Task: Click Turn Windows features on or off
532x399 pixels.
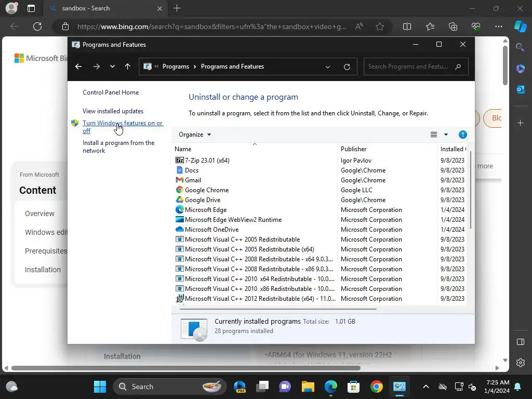Action: coord(123,127)
